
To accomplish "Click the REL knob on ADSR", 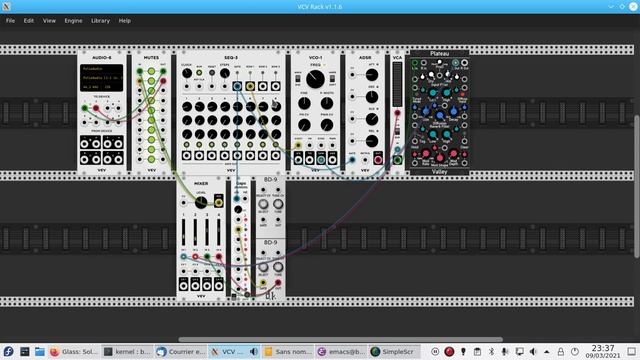I will 371,141.
